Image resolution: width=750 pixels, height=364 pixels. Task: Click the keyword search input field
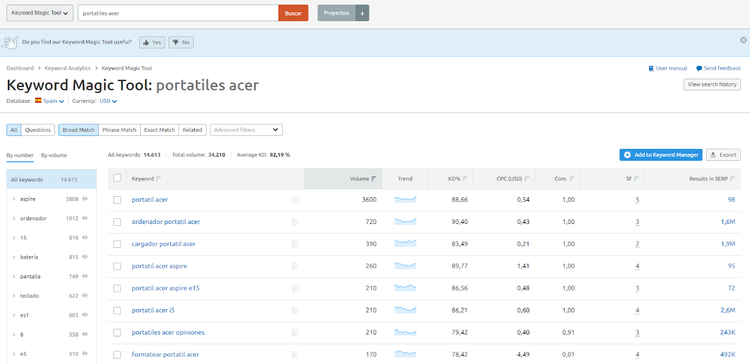click(x=178, y=13)
